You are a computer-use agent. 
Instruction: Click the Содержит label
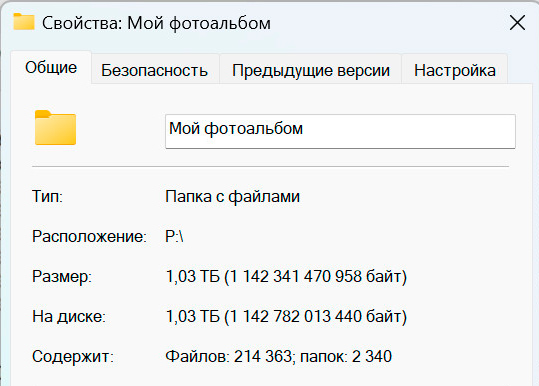point(73,356)
